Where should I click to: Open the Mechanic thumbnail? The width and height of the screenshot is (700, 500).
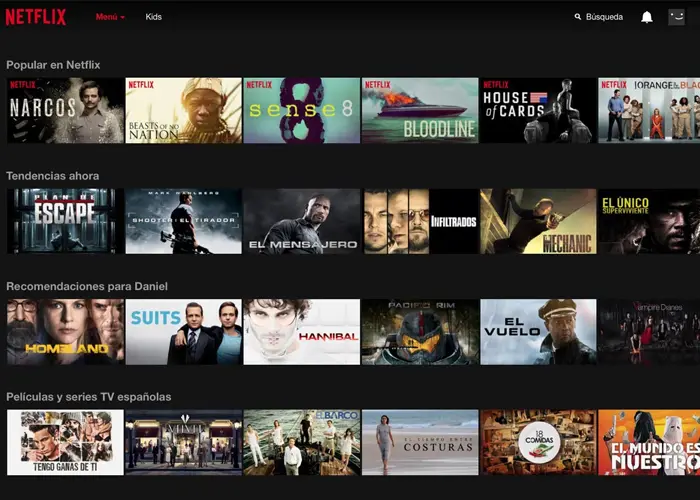(538, 221)
